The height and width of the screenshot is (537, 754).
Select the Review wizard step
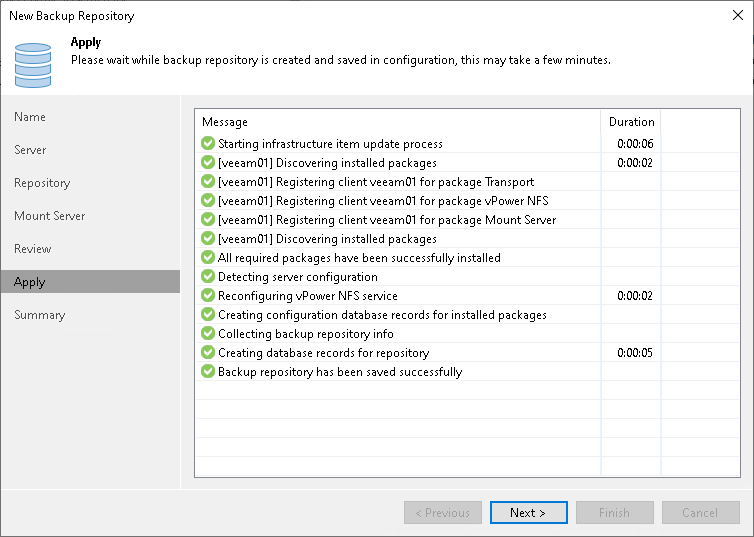click(33, 249)
